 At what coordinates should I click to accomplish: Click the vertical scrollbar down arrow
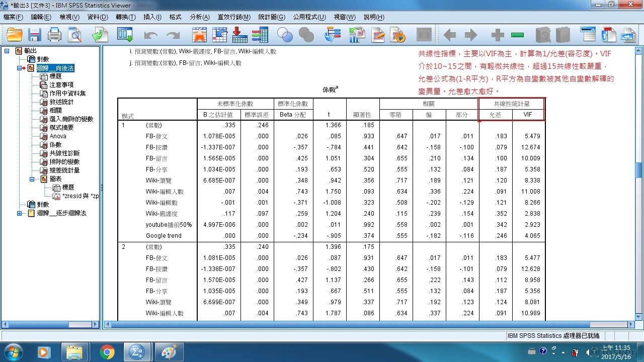pyautogui.click(x=639, y=315)
